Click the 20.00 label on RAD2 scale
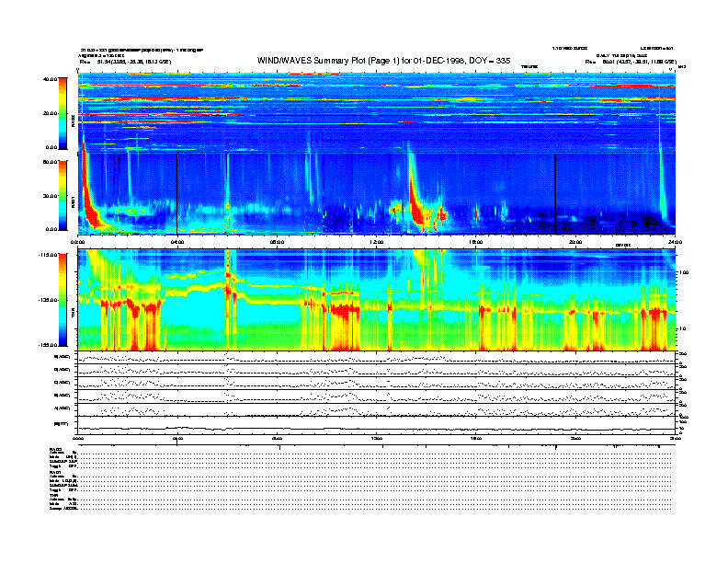This screenshot has width=728, height=563. point(51,113)
